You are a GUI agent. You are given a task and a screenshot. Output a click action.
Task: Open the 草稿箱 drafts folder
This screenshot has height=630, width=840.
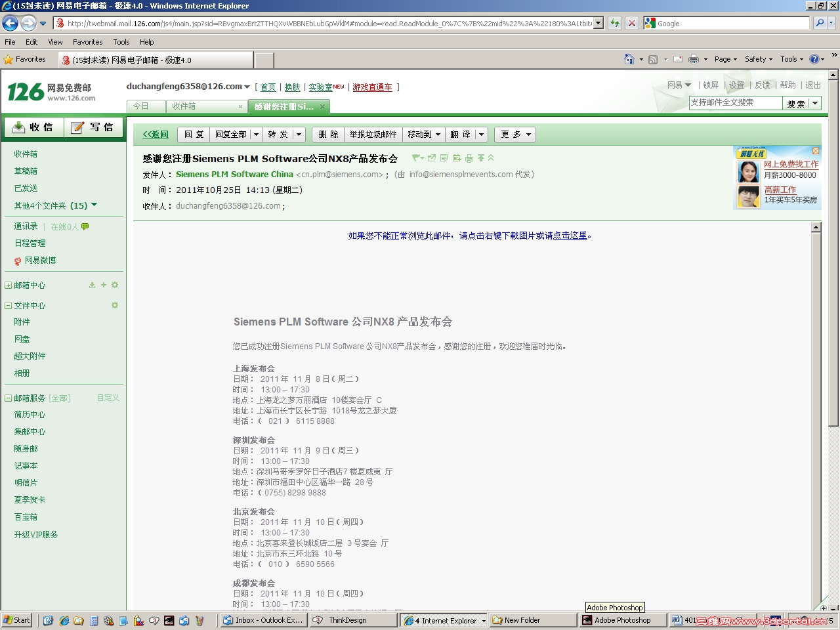[26, 171]
